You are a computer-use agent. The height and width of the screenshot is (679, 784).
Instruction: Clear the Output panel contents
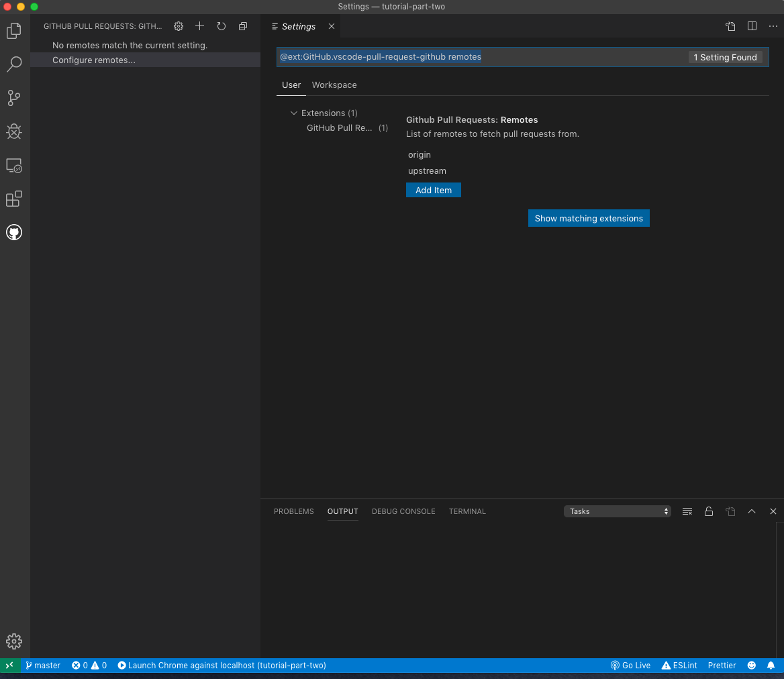[687, 511]
